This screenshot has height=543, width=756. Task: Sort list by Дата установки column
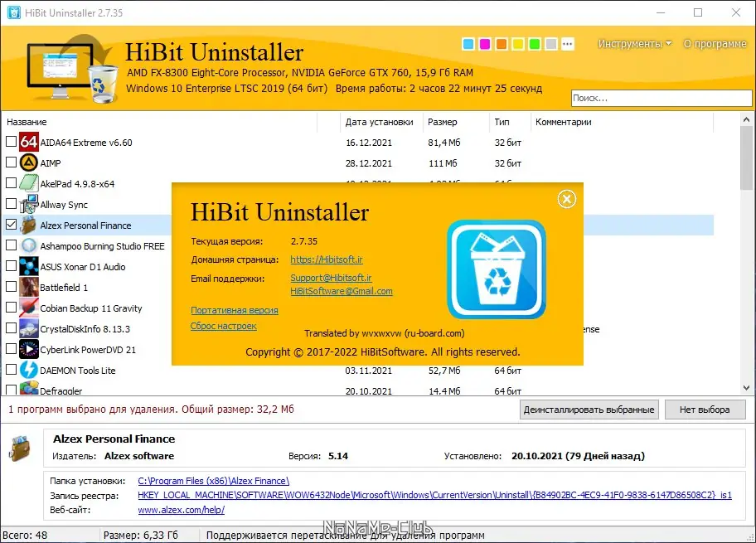(x=381, y=122)
